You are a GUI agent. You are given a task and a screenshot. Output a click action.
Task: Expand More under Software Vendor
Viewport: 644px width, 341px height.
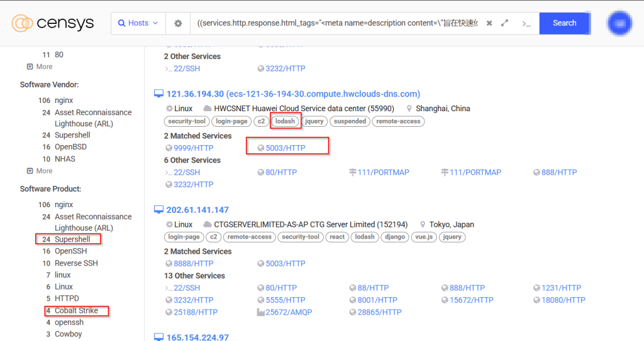[40, 171]
